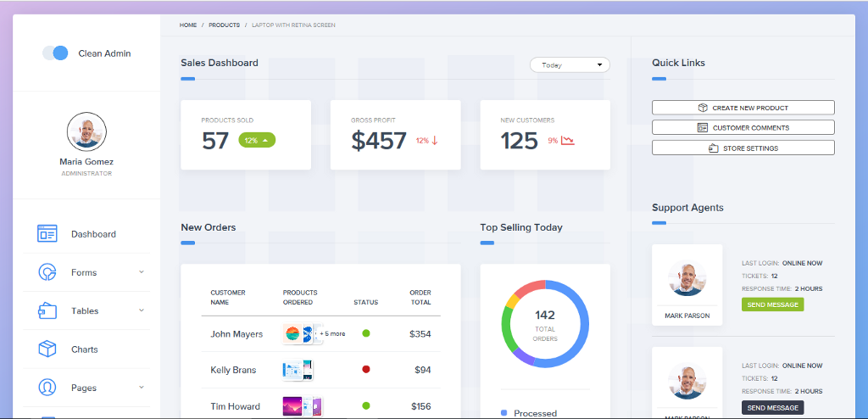Click the Create New Product button
The width and height of the screenshot is (868, 419).
coord(743,108)
